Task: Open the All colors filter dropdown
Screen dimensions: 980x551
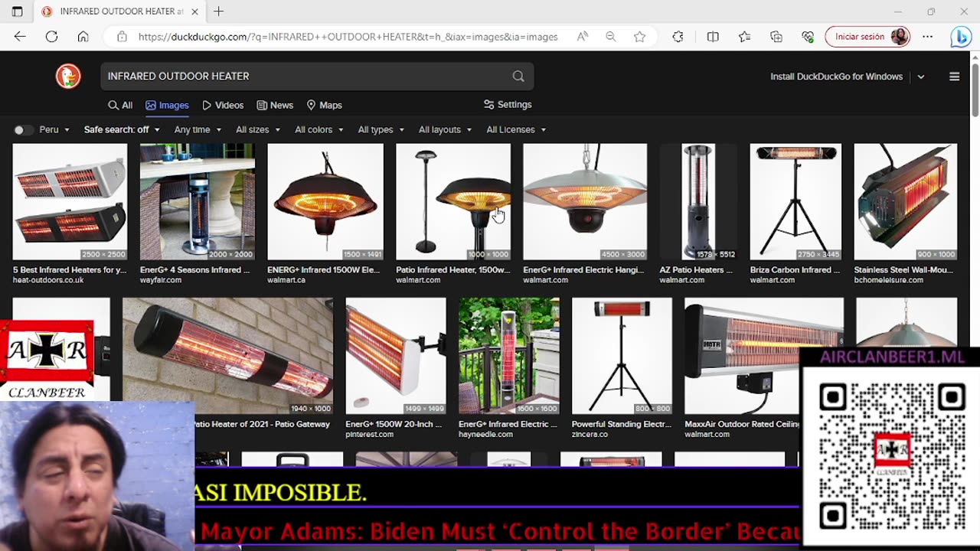Action: [319, 129]
